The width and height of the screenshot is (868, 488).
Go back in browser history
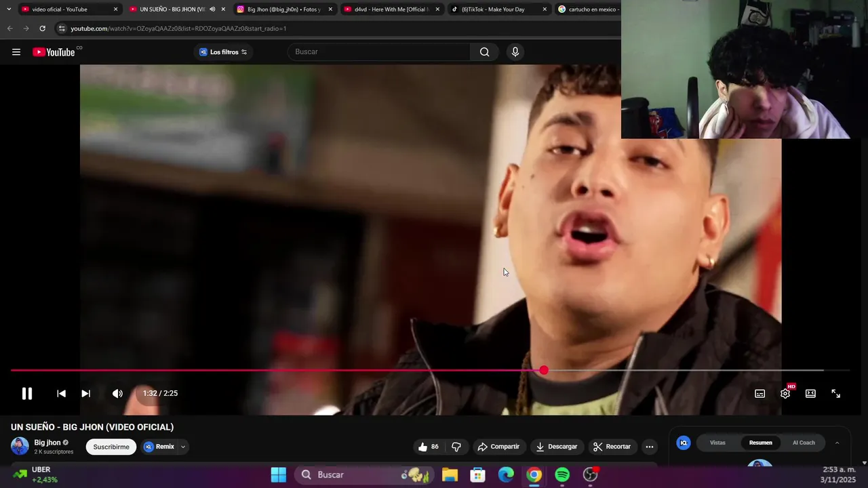coord(9,28)
